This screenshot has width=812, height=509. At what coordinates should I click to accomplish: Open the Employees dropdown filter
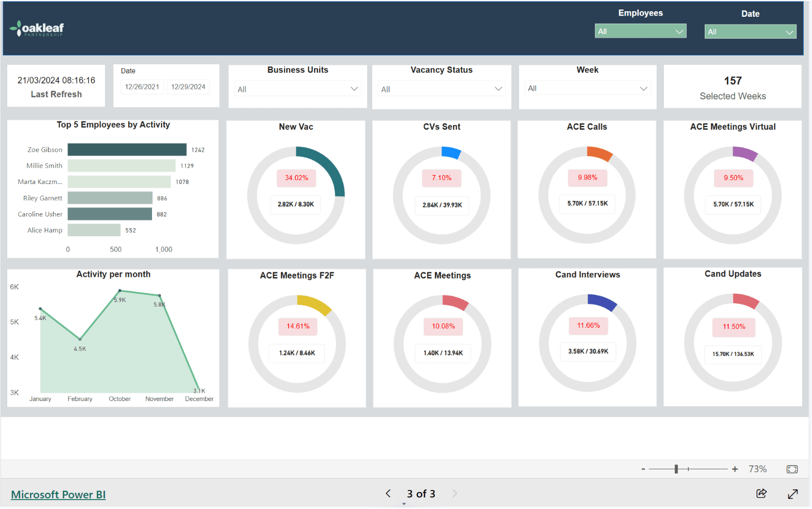coord(640,31)
